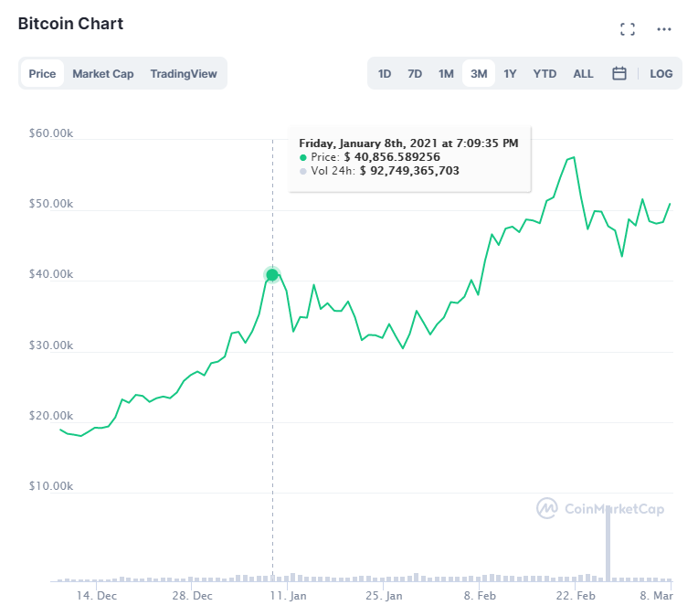The height and width of the screenshot is (616, 698).
Task: Choose the 1Y time range
Action: point(510,74)
